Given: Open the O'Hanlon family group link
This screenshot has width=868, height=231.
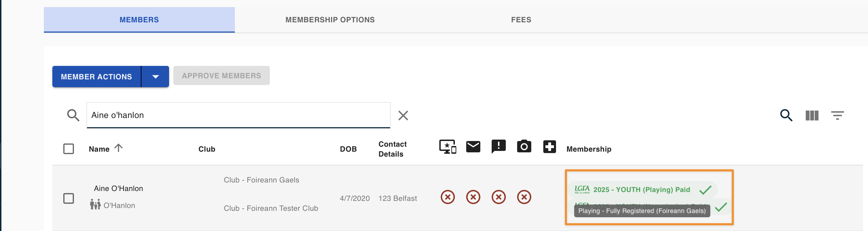Looking at the screenshot, I should tap(112, 205).
